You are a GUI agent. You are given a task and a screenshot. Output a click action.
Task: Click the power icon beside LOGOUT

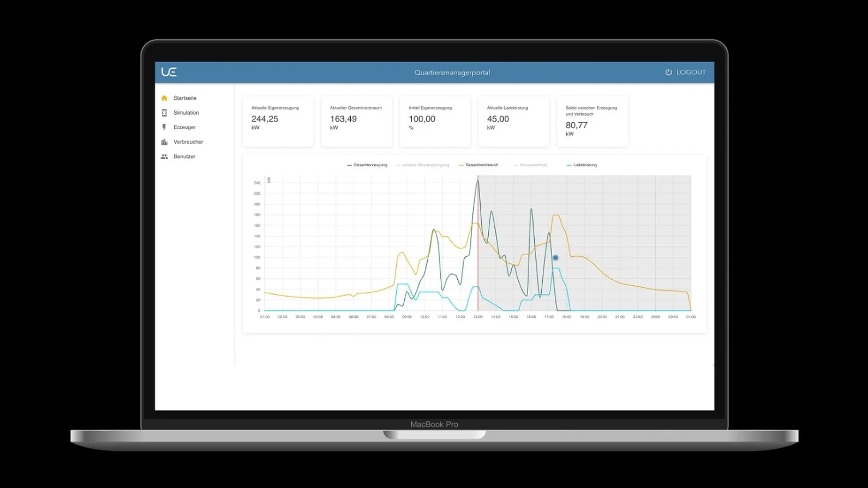pyautogui.click(x=668, y=72)
